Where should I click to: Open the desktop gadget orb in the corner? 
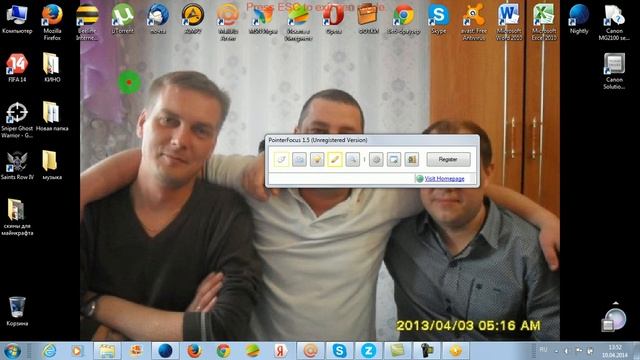point(614,319)
